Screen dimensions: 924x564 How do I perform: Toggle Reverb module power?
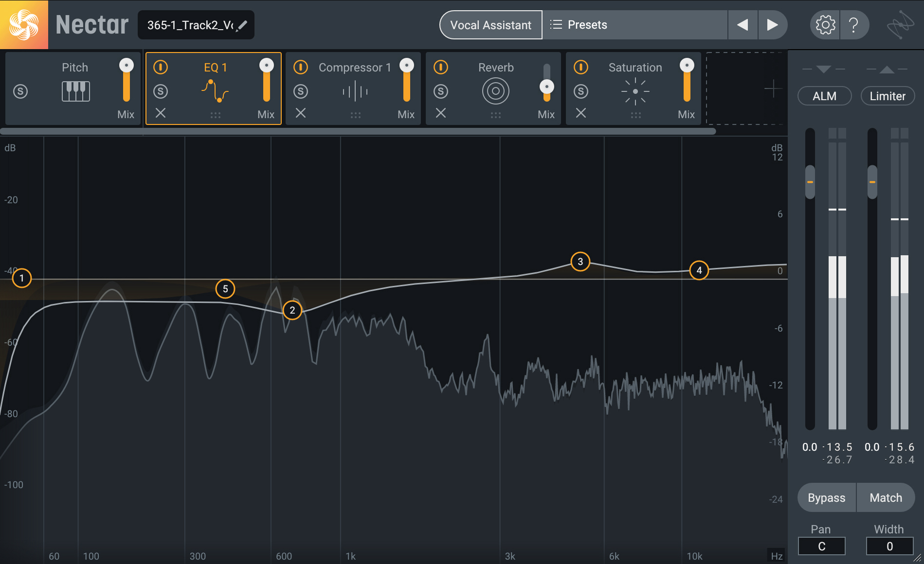point(441,67)
